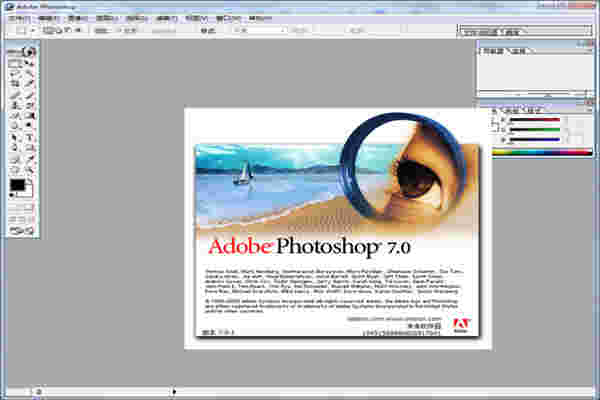Select the Lasso tool
The width and height of the screenshot is (600, 400).
(x=15, y=73)
